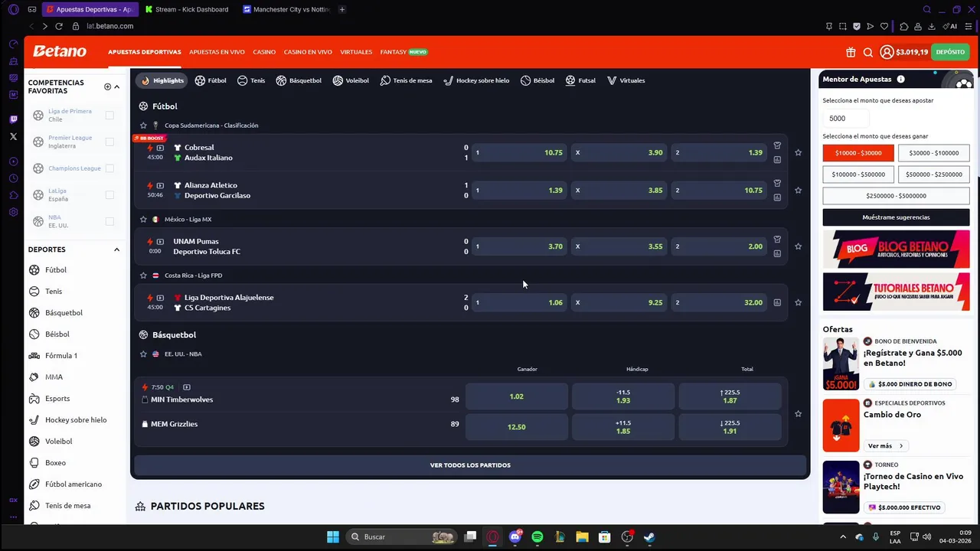
Task: Open Casino en Vivo in top navigation
Action: coord(308,52)
